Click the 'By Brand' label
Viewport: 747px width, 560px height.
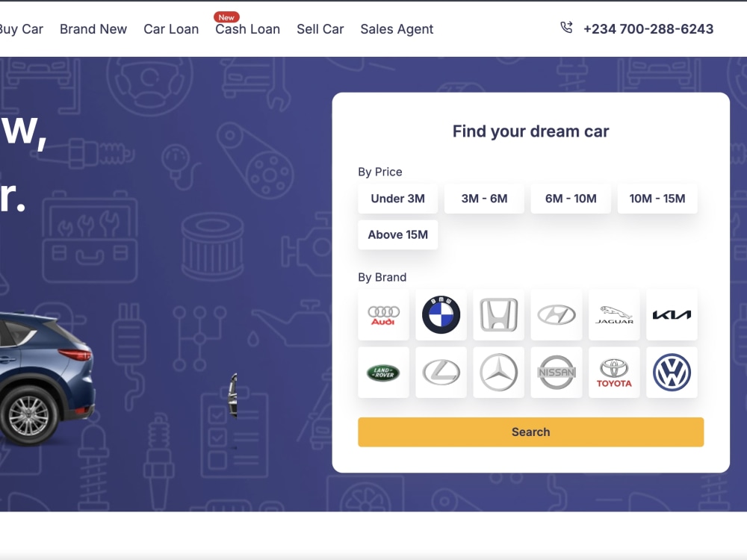coord(382,277)
